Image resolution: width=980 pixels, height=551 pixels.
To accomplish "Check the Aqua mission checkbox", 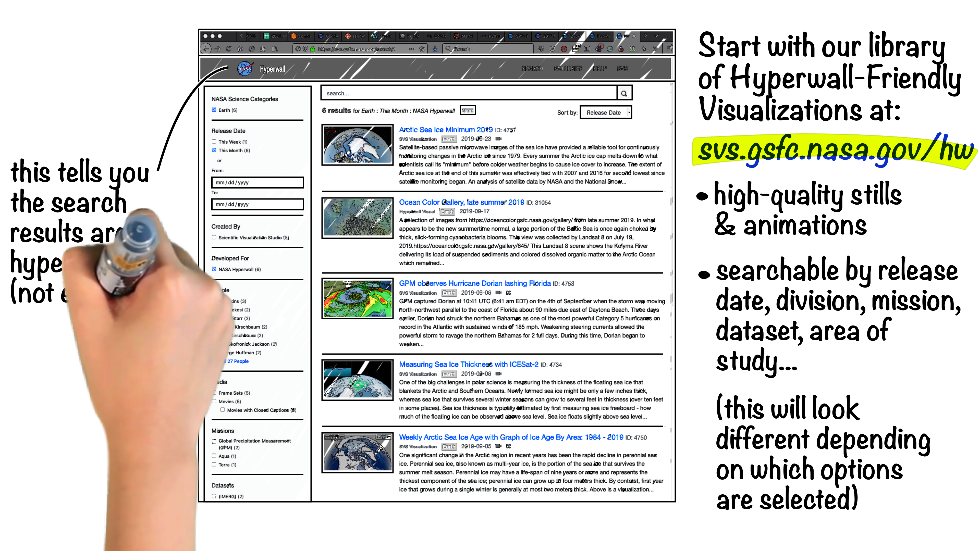I will coord(214,456).
